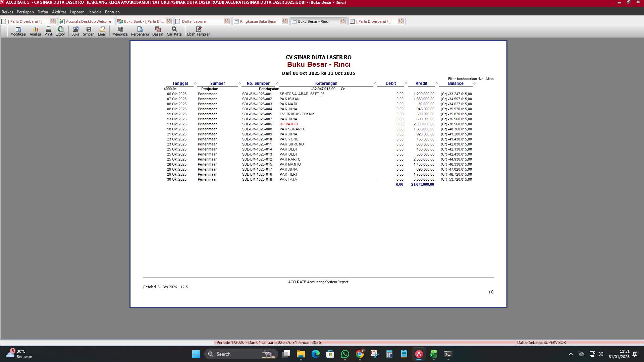
Task: Open the Desain report designer
Action: (x=158, y=31)
